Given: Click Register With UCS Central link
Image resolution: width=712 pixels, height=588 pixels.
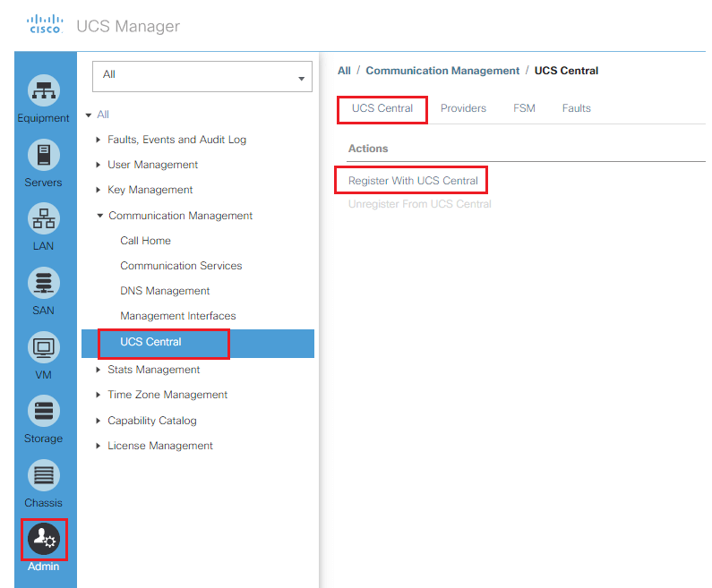Looking at the screenshot, I should pyautogui.click(x=413, y=181).
